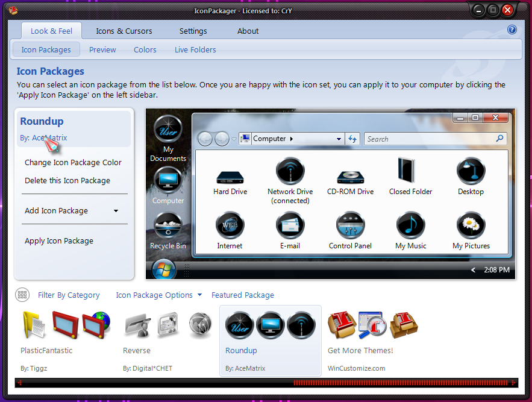This screenshot has height=402, width=532.
Task: Click the blue help question mark icon
Action: [x=512, y=30]
